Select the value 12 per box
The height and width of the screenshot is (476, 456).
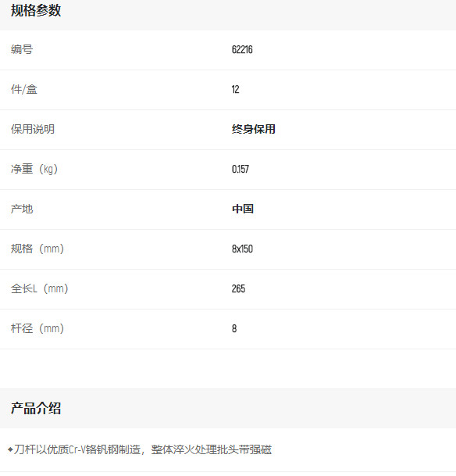[235, 89]
